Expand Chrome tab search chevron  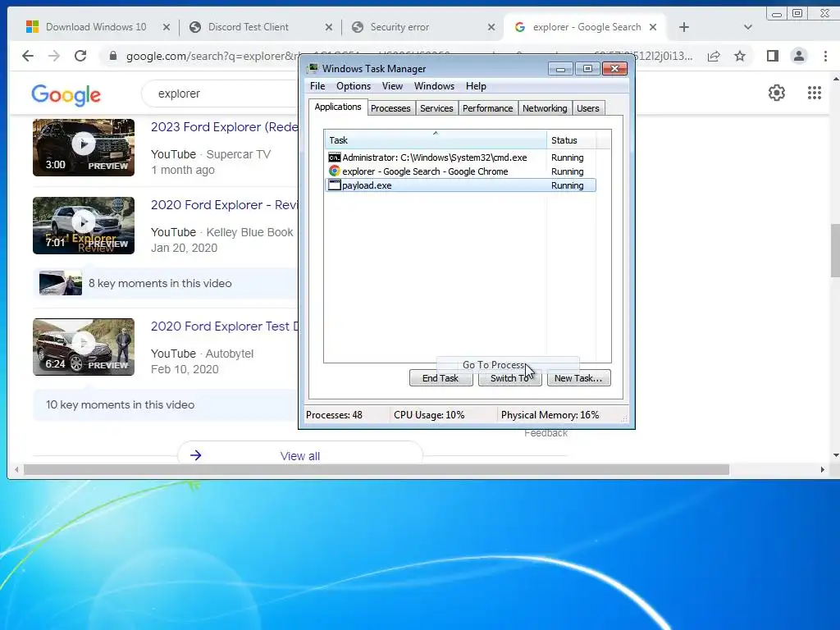click(x=748, y=27)
